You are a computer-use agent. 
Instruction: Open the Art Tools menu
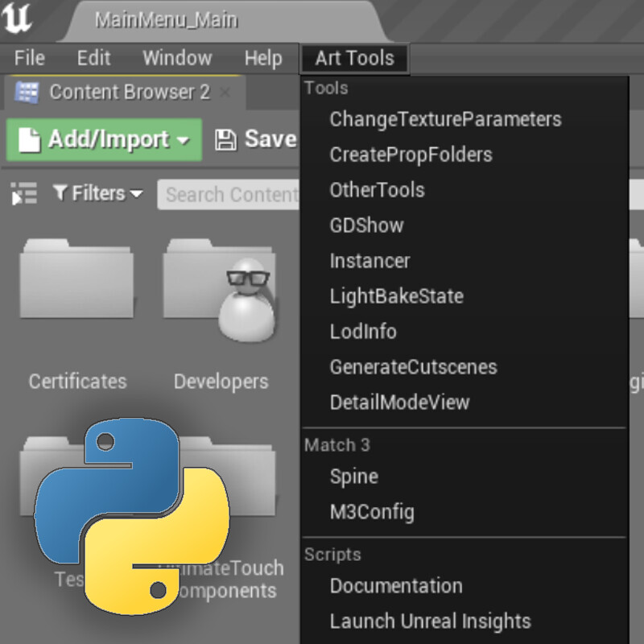pos(354,58)
